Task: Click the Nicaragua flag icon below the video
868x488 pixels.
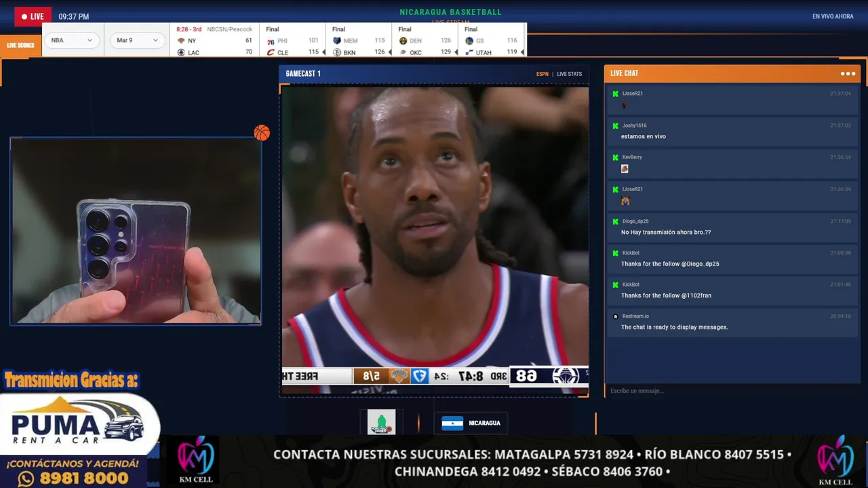Action: coord(452,423)
